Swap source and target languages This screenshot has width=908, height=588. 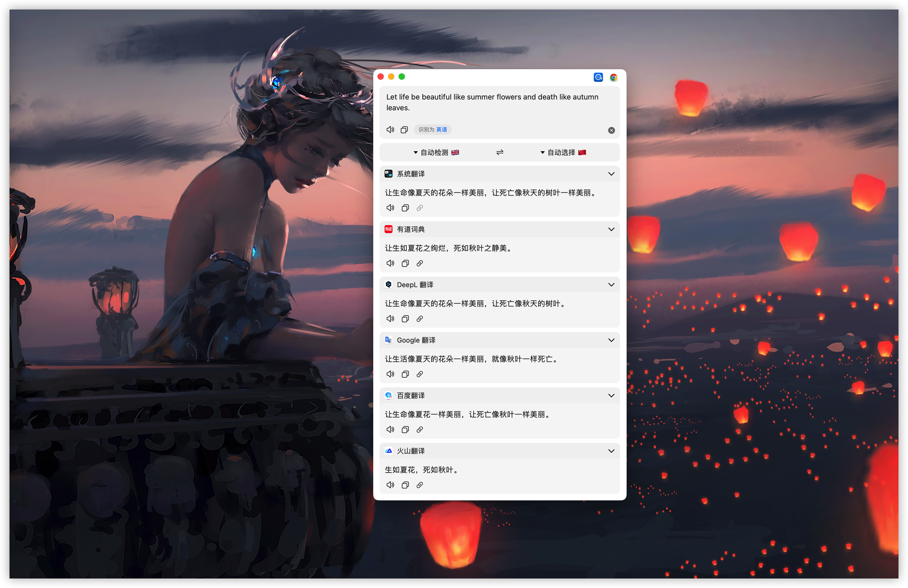tap(499, 152)
